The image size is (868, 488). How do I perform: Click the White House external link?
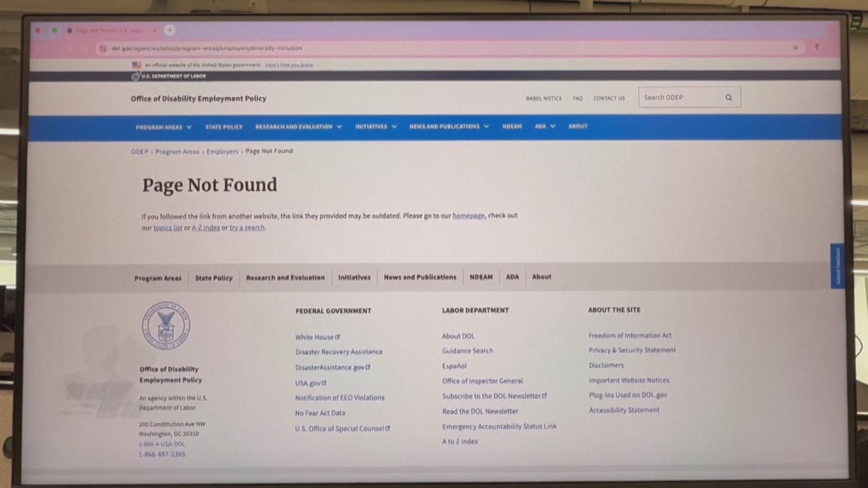point(316,337)
